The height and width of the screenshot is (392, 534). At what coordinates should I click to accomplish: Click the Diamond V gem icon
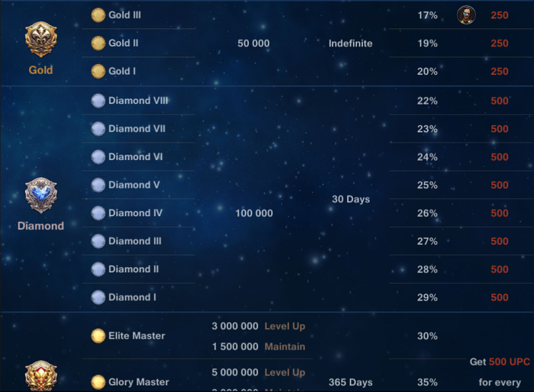point(98,185)
